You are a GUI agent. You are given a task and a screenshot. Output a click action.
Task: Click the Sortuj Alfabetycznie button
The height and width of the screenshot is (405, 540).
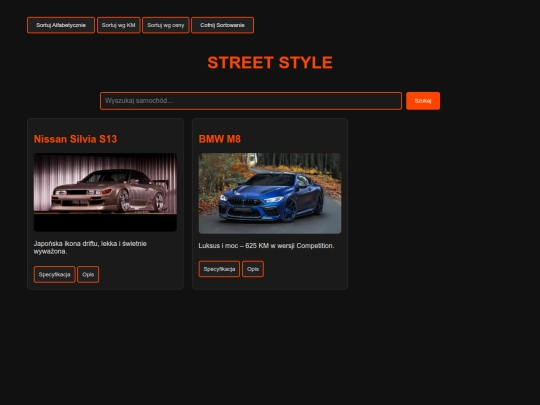click(x=61, y=25)
